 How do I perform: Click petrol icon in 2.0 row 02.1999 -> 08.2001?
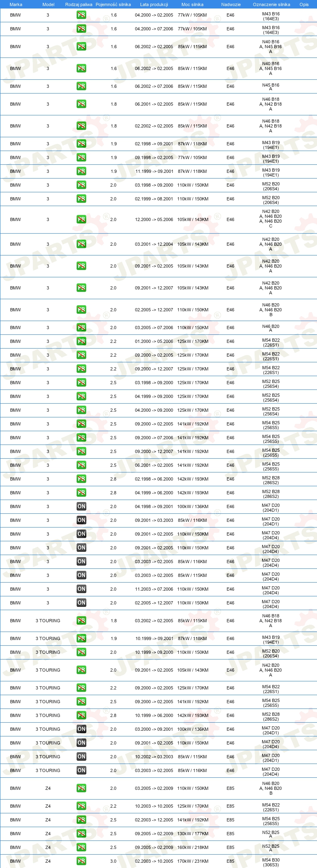pos(81,199)
